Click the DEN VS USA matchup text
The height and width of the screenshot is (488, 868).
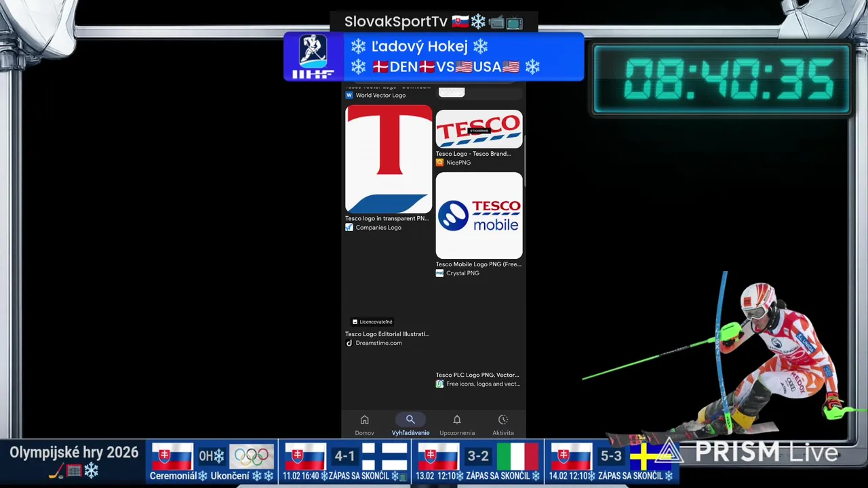(446, 66)
